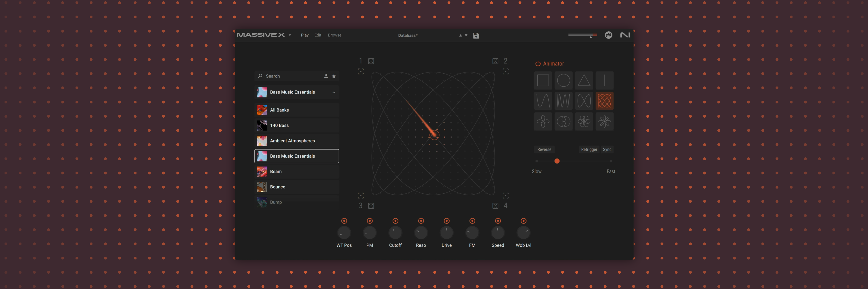Click the dice randomize icon for corner 3
The image size is (868, 289).
(x=371, y=205)
